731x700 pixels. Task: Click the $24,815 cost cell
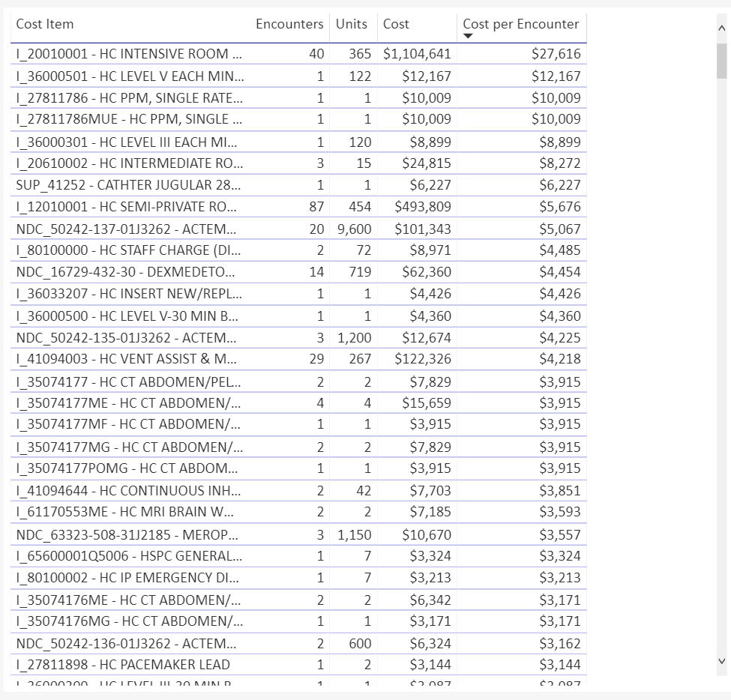pyautogui.click(x=427, y=163)
